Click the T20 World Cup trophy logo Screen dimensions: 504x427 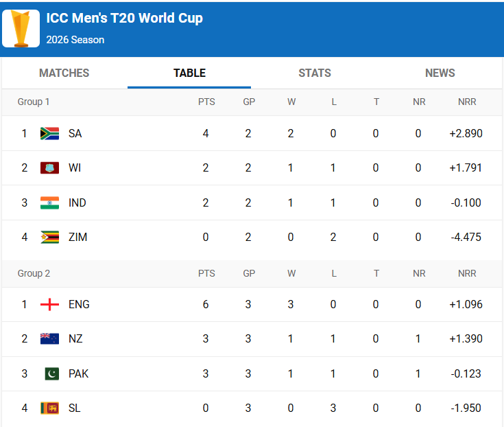tap(21, 28)
